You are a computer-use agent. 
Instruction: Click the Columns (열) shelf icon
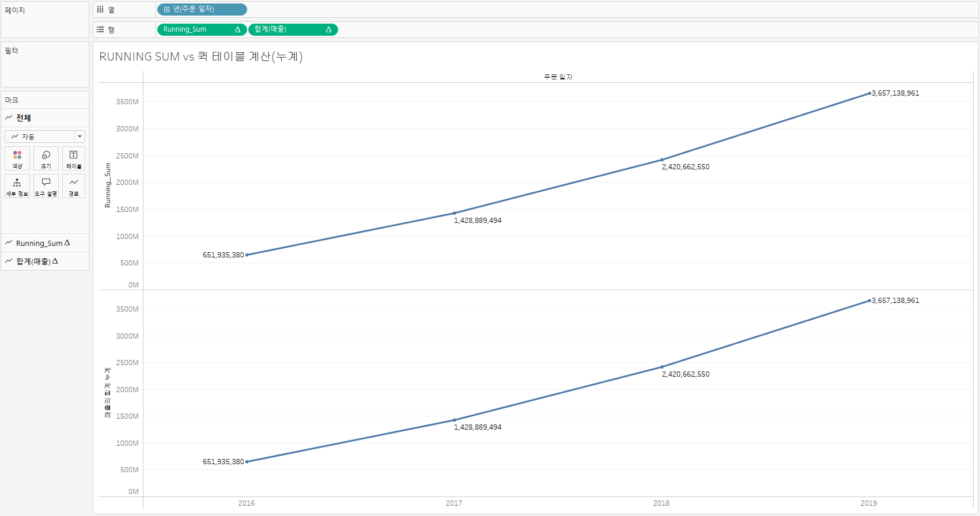point(100,10)
